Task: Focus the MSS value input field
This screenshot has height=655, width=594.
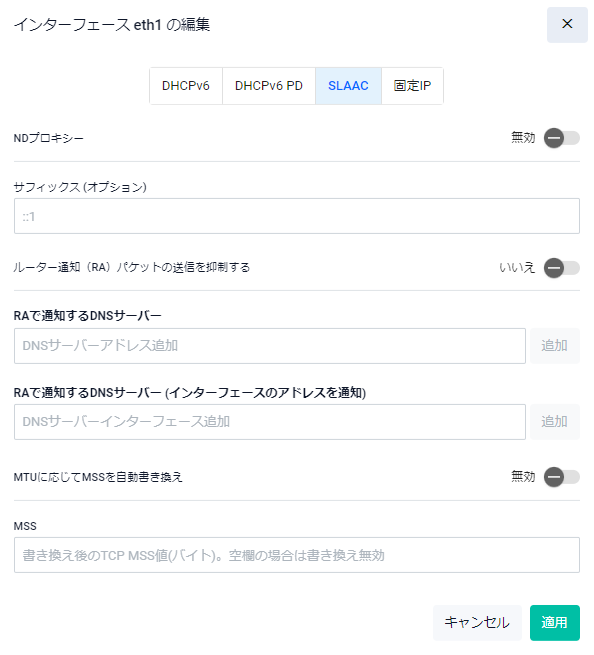Action: point(297,555)
